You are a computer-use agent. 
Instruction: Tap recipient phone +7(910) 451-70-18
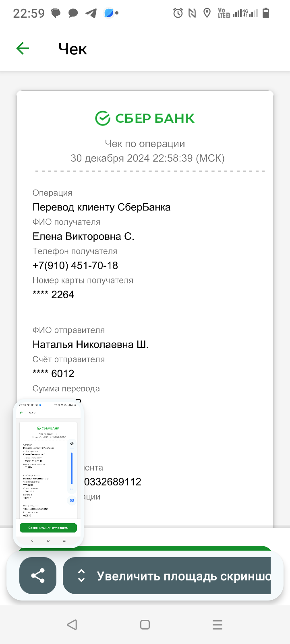coord(75,266)
